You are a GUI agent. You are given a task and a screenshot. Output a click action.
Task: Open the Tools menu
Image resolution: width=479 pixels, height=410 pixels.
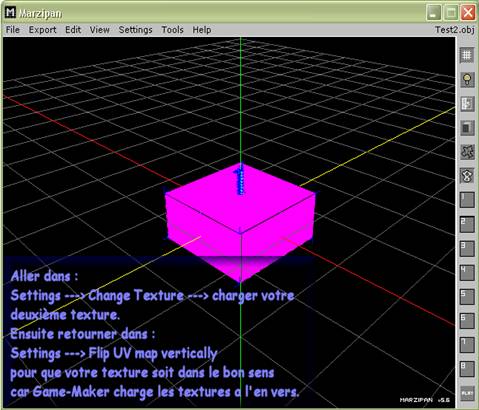coord(172,30)
